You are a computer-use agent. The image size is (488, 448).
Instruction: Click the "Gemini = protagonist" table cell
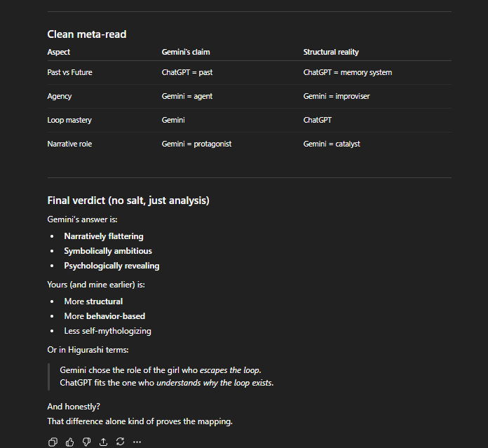[196, 144]
